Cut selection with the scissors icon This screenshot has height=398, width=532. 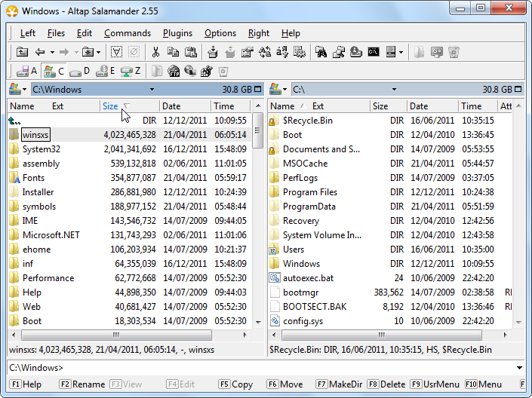pyautogui.click(x=155, y=52)
